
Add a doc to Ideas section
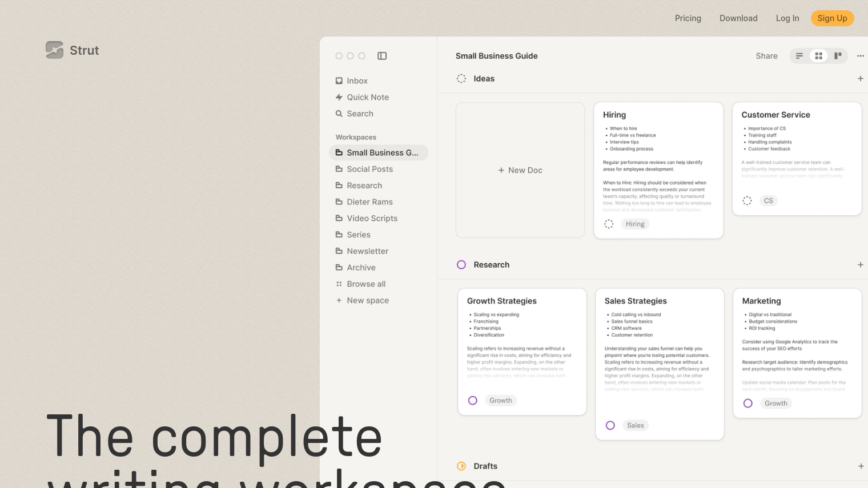pyautogui.click(x=861, y=79)
